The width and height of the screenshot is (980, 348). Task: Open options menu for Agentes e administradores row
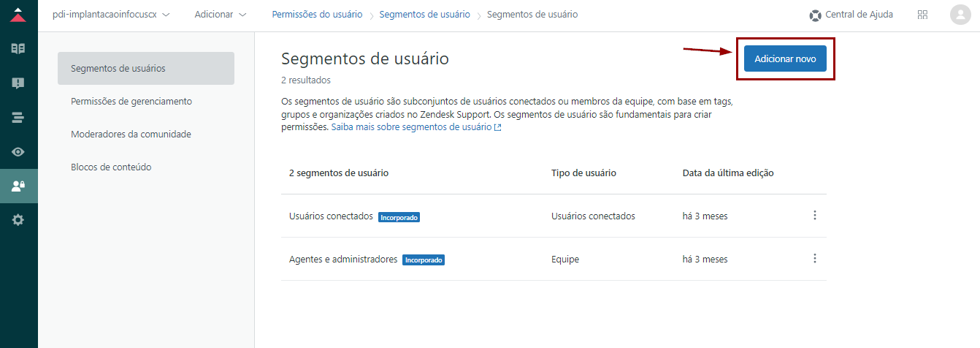pos(815,259)
